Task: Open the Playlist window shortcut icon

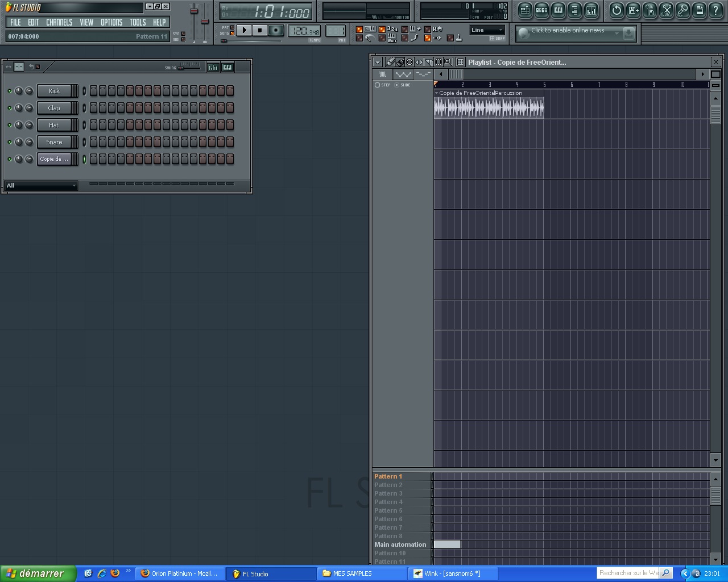Action: 525,10
